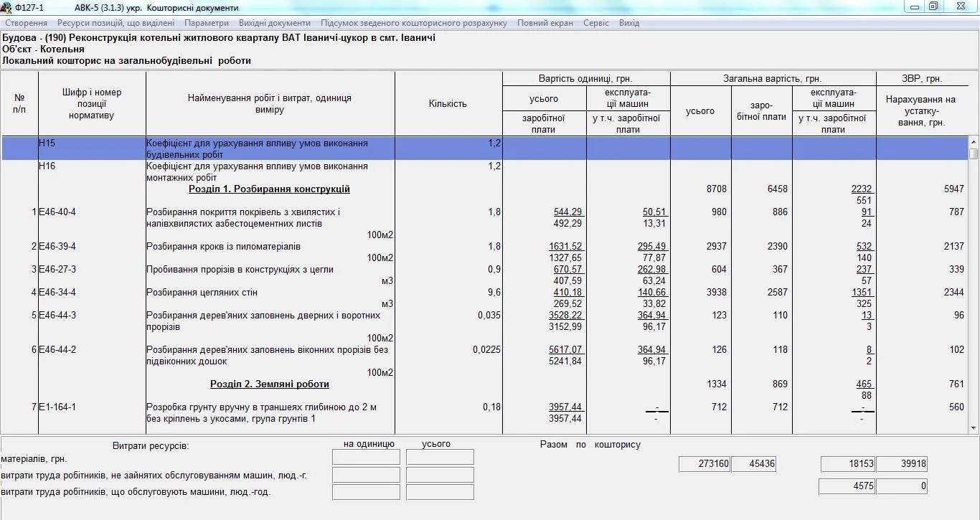Click Шифр і номер позиції нормативу header
This screenshot has height=520, width=980.
pos(91,104)
